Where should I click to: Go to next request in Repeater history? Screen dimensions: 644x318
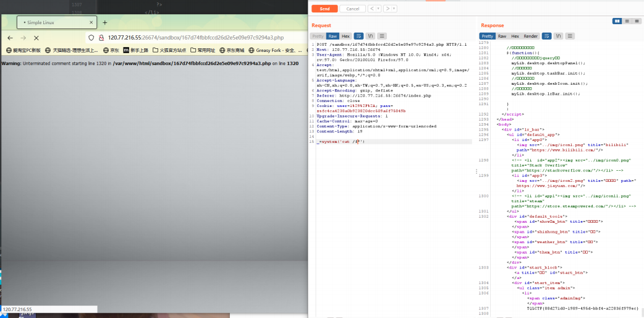(387, 9)
